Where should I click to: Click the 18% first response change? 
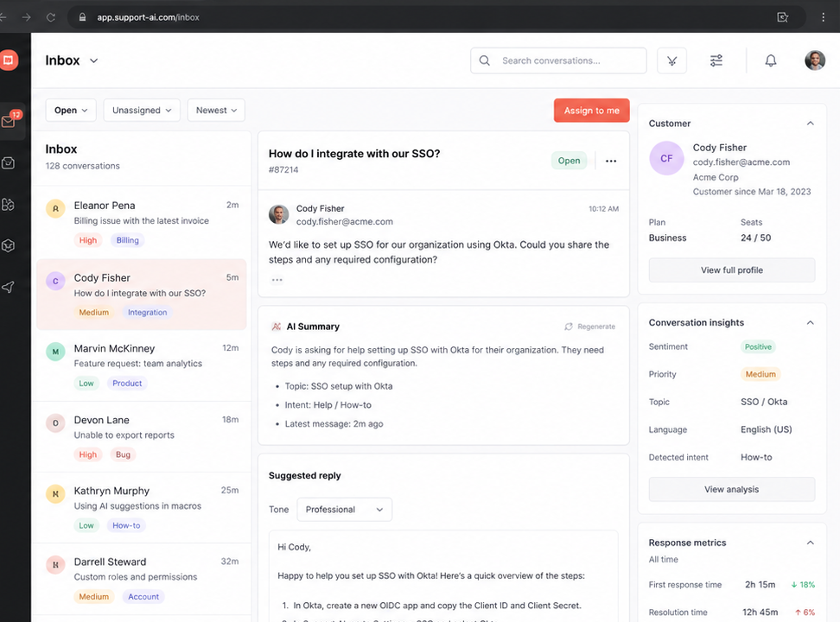tap(803, 585)
